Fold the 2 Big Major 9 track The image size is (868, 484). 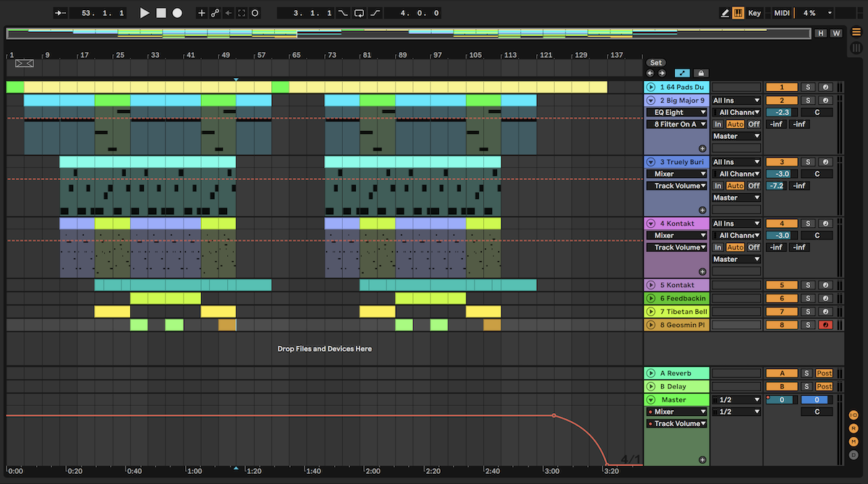pyautogui.click(x=651, y=101)
